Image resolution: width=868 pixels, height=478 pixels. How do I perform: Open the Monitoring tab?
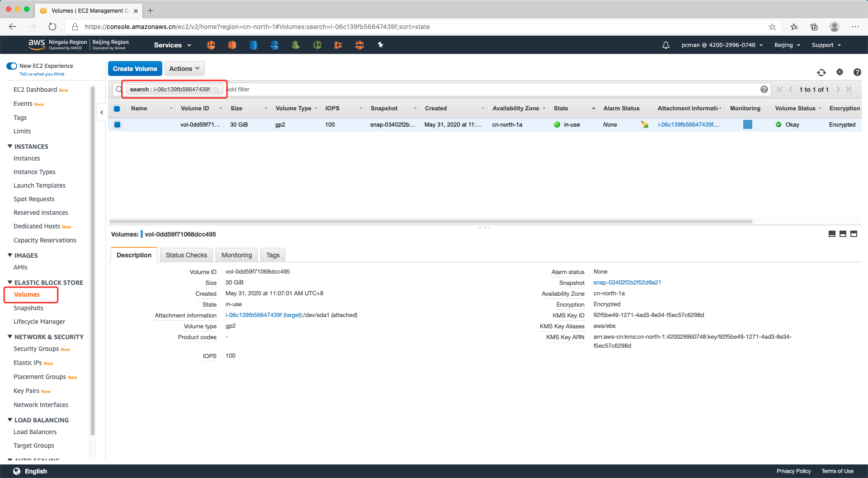pyautogui.click(x=236, y=255)
